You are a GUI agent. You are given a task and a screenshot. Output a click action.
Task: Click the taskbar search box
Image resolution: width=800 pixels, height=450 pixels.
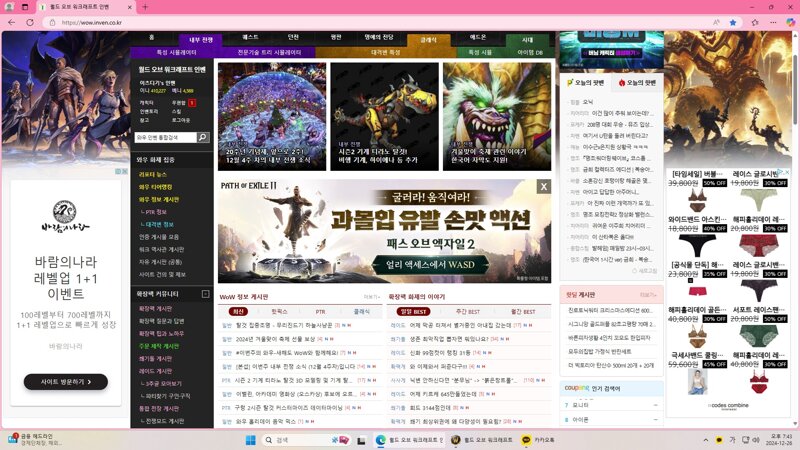click(x=307, y=440)
